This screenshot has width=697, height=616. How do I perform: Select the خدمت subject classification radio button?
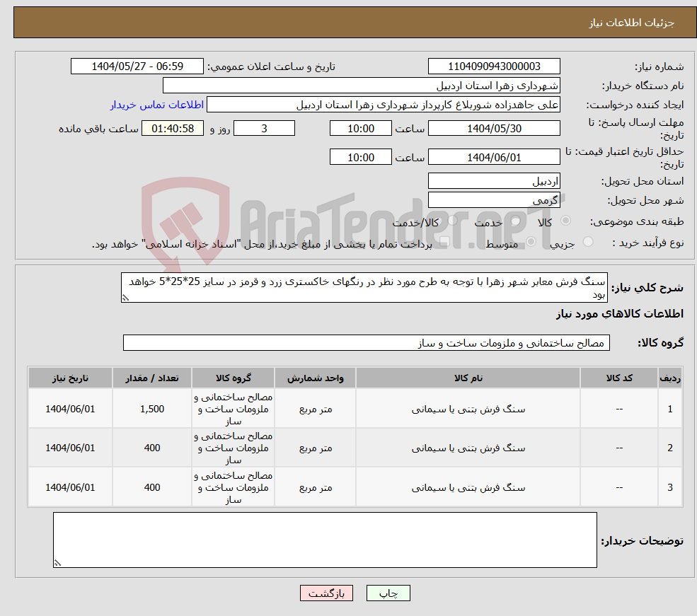(514, 221)
